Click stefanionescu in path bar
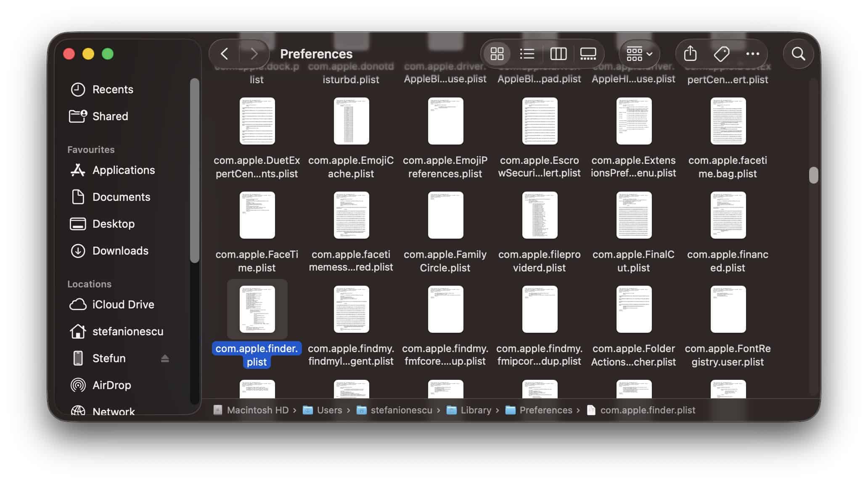The image size is (868, 484). 395,410
